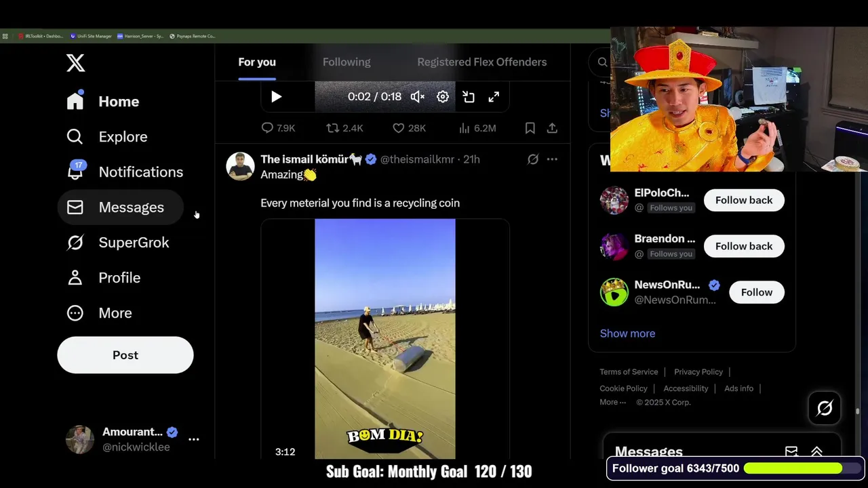Expand Messages drawer with double chevron

click(817, 451)
